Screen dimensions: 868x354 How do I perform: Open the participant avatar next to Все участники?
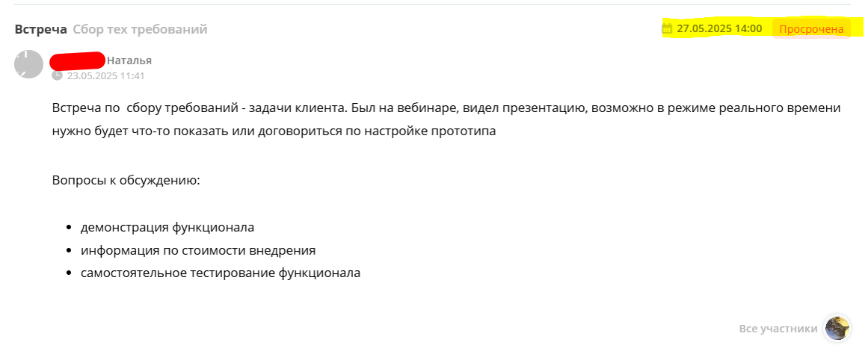point(837,329)
